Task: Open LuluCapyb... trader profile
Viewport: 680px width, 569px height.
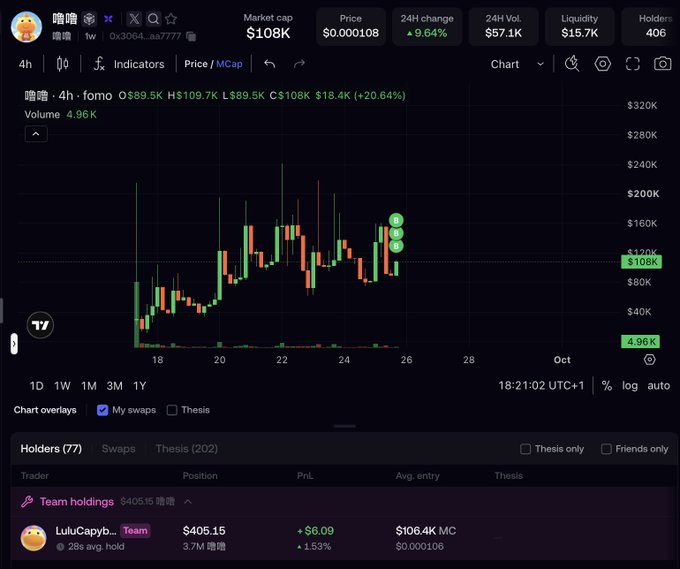Action: point(86,530)
